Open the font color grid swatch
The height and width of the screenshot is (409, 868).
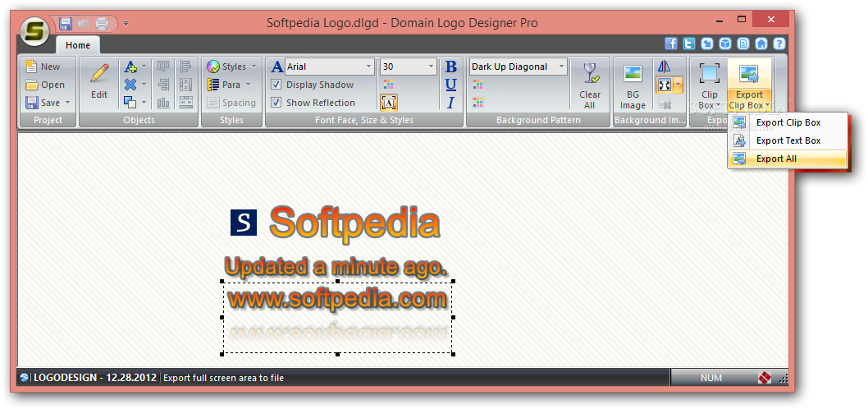[388, 85]
